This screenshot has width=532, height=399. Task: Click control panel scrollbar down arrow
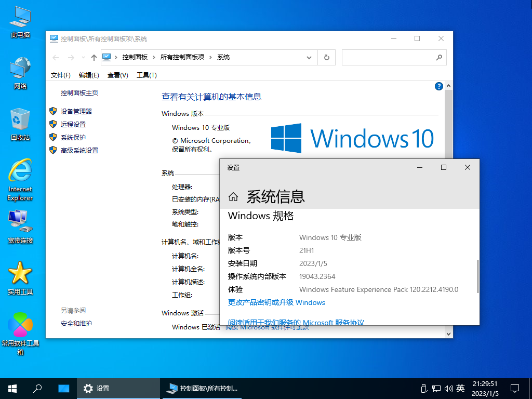(448, 334)
